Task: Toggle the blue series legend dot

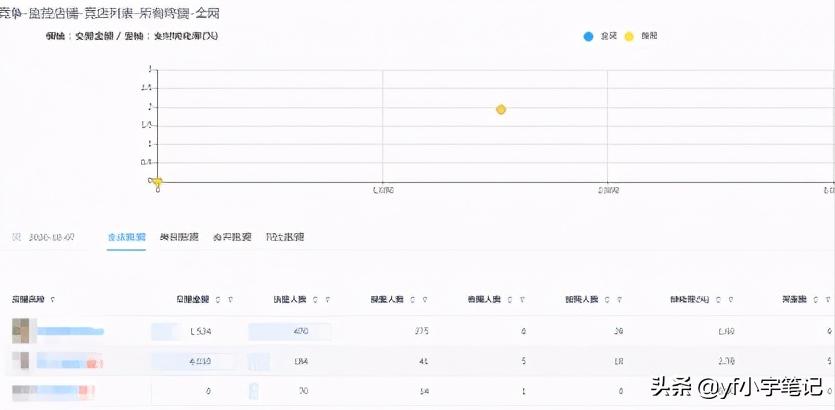Action: coord(588,37)
